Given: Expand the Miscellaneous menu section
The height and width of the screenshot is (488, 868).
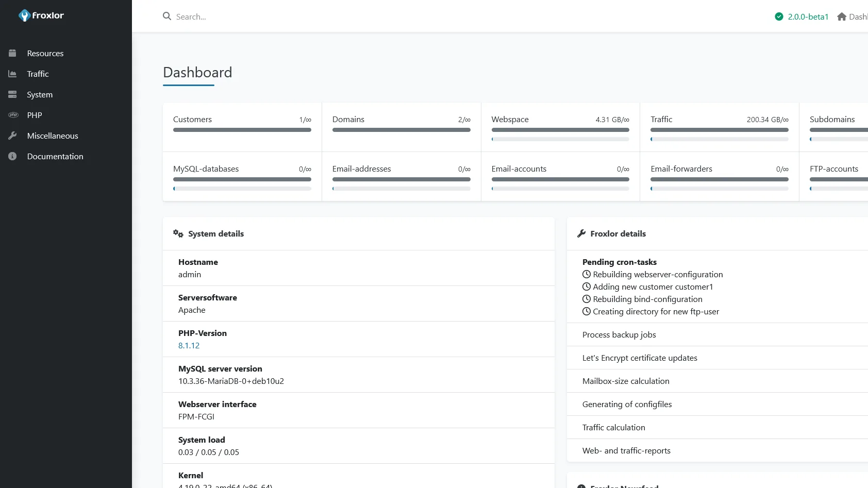Looking at the screenshot, I should point(53,136).
